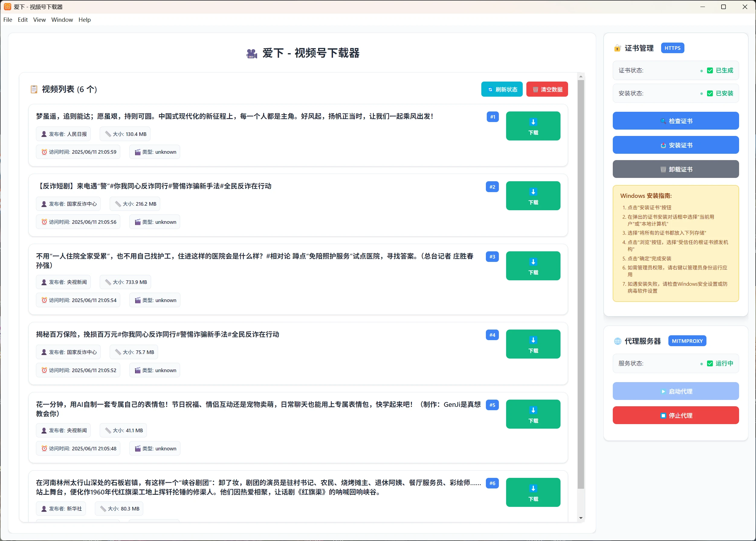Click the clapperboard icon in video #2 类型

[x=137, y=222]
